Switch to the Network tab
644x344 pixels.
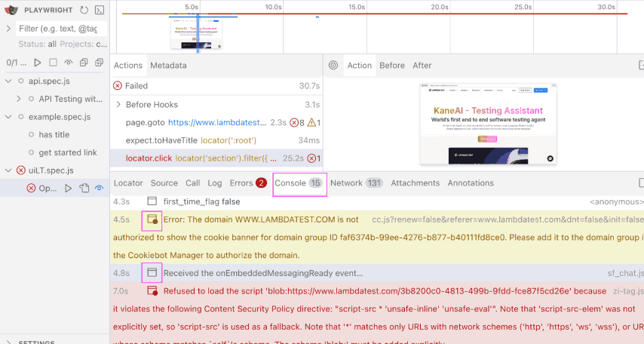346,183
